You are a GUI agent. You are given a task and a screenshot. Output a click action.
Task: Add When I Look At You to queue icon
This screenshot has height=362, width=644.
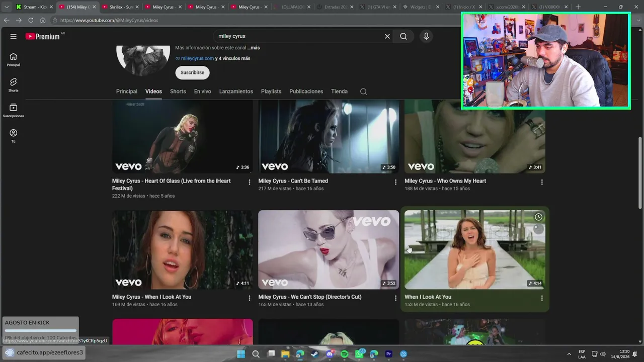[538, 229]
